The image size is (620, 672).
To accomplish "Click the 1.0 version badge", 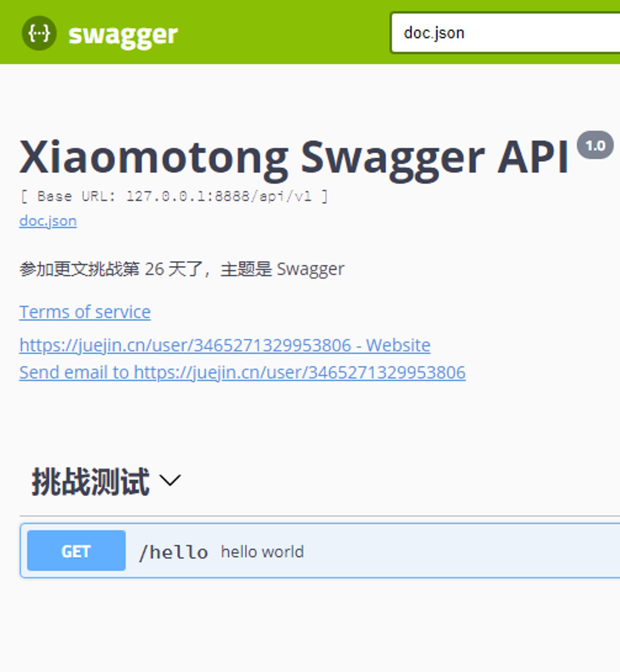I will click(595, 145).
